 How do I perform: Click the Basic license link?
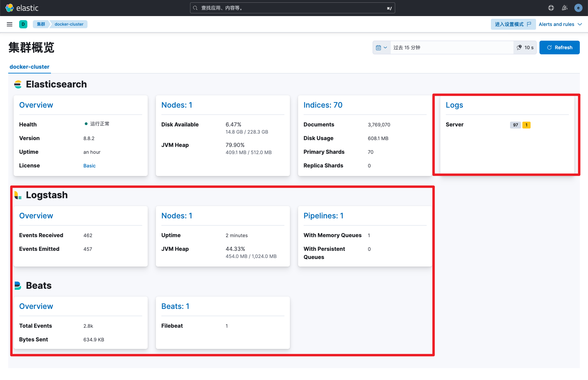coord(90,166)
